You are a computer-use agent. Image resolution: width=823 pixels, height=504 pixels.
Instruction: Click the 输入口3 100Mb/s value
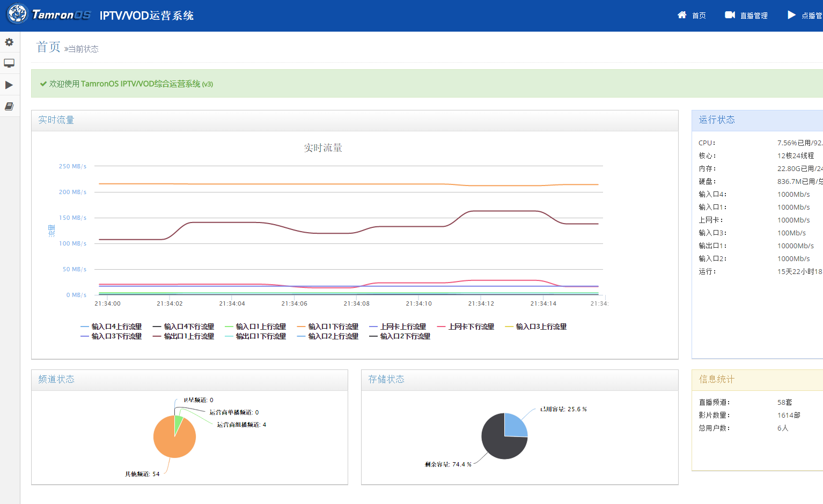click(791, 233)
